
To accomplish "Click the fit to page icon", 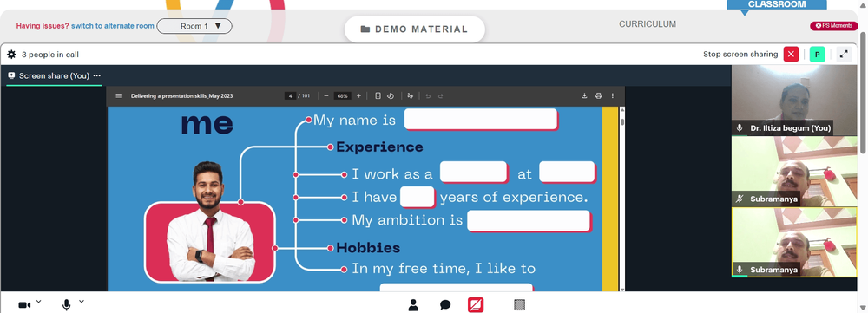I will pyautogui.click(x=378, y=95).
